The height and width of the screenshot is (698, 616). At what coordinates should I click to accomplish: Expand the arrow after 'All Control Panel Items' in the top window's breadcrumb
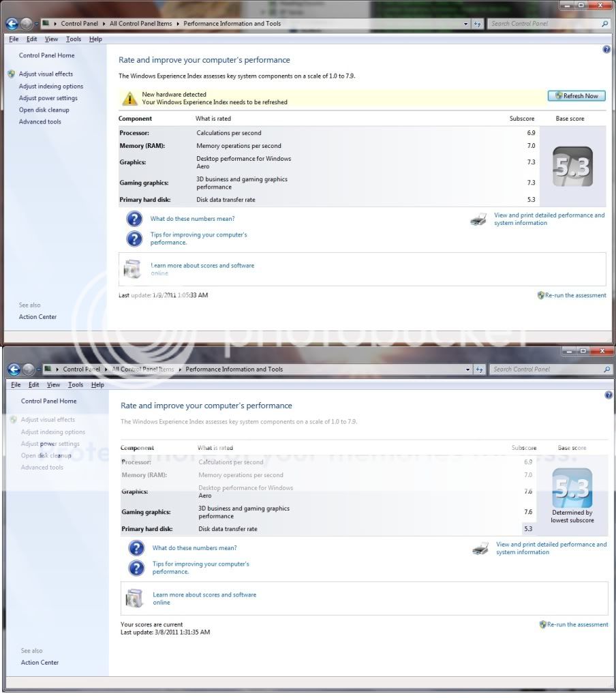(x=178, y=24)
